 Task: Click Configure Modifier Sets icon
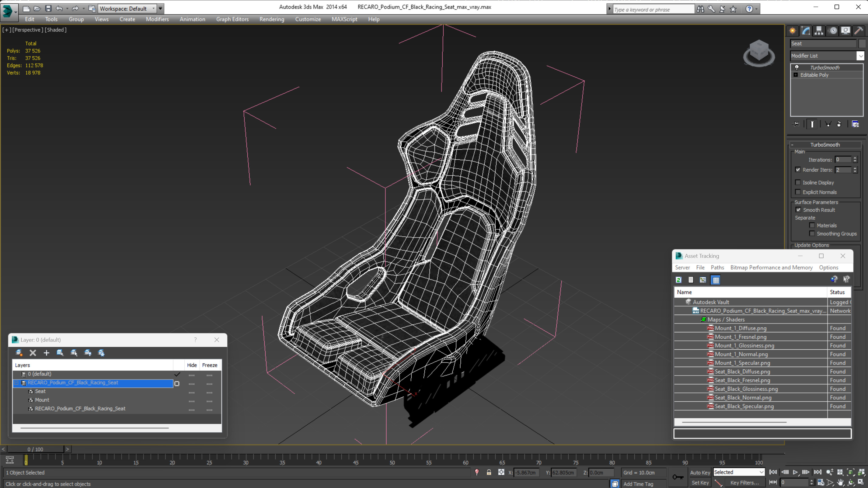click(x=856, y=124)
